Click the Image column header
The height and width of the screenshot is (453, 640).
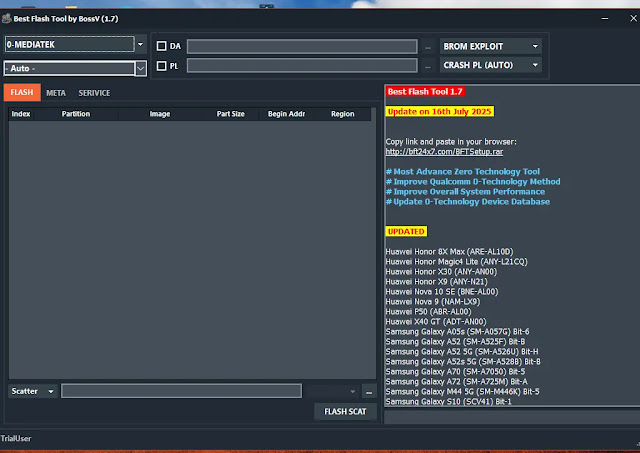pos(160,114)
